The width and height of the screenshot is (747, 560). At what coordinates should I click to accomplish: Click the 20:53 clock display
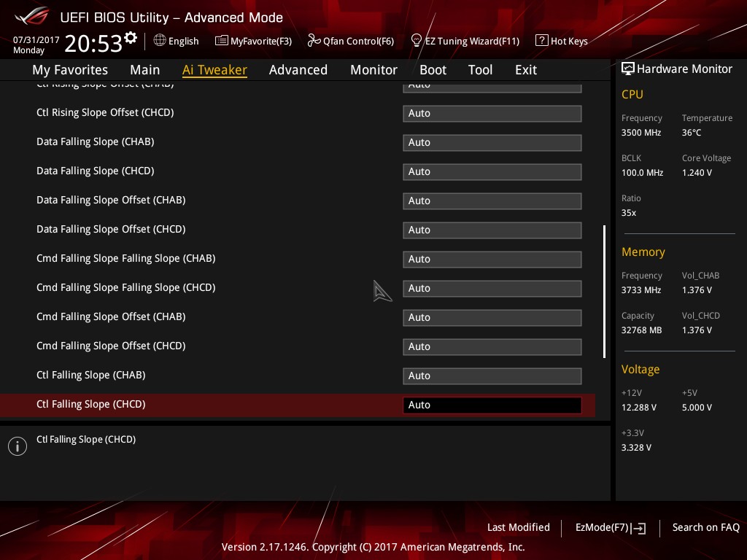pos(93,44)
